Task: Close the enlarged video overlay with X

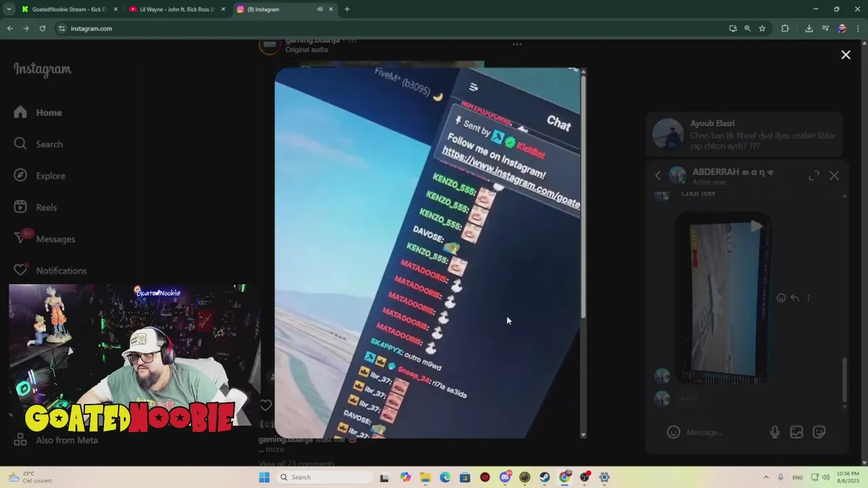Action: coord(846,55)
